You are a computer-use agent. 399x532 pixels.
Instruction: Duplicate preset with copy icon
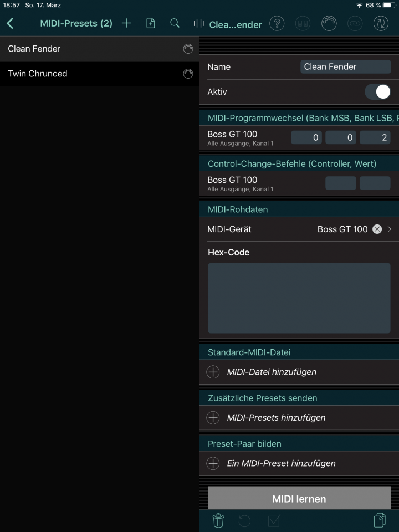tap(380, 520)
